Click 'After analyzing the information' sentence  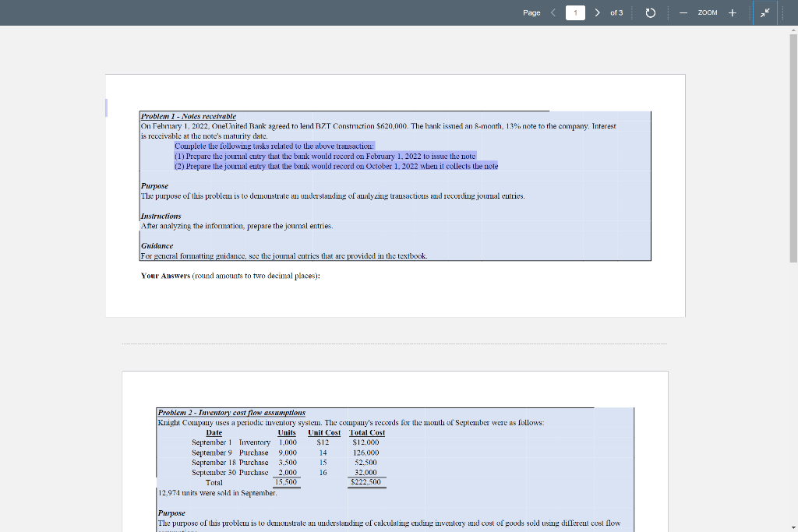pos(237,226)
